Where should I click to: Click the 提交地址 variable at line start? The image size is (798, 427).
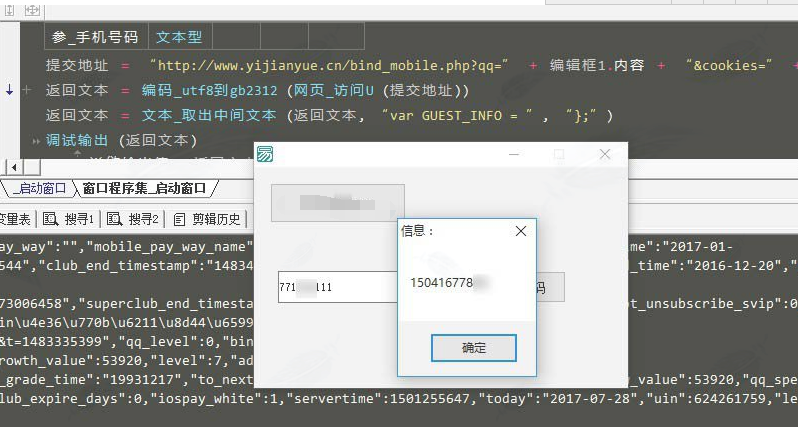click(77, 65)
